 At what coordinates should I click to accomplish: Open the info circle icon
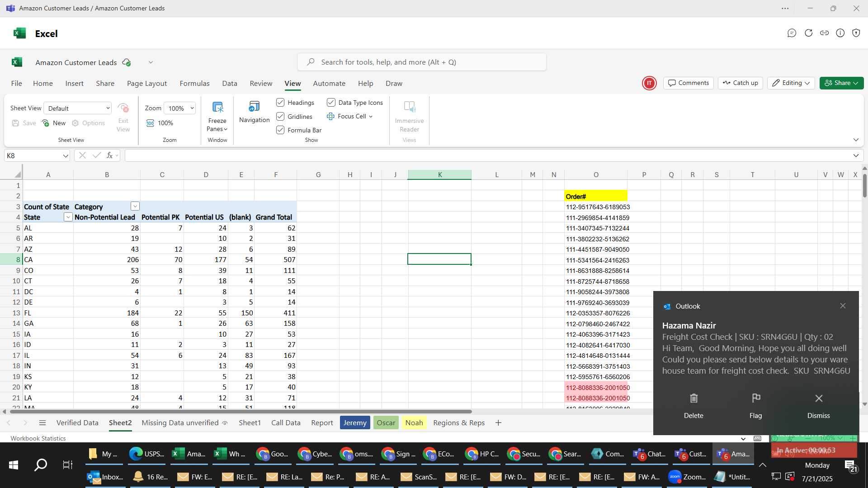coord(840,33)
